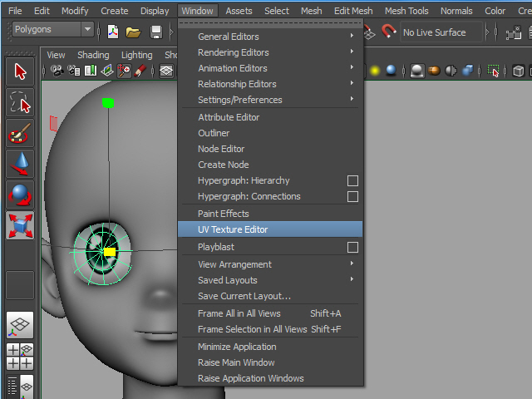Click the Open Scene folder icon
The image size is (532, 399).
133,32
